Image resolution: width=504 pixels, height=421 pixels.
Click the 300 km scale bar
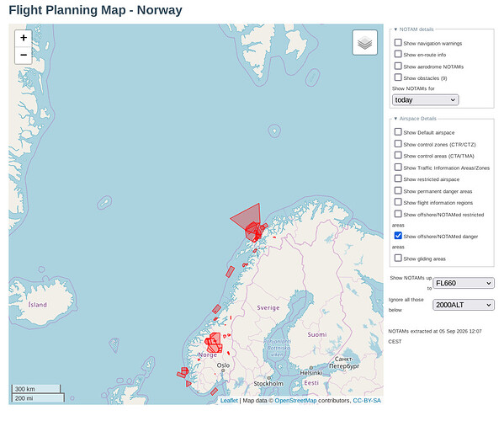click(36, 389)
